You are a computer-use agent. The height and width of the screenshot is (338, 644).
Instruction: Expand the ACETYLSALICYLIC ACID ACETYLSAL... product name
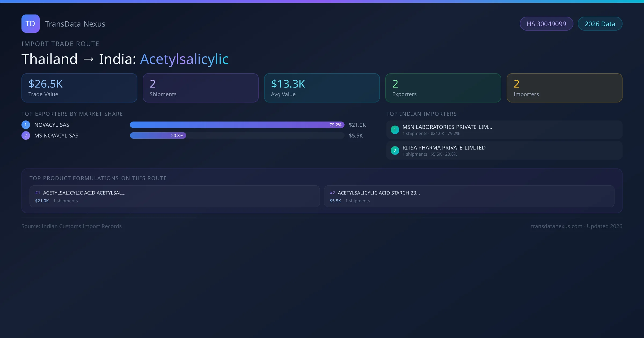pyautogui.click(x=85, y=193)
